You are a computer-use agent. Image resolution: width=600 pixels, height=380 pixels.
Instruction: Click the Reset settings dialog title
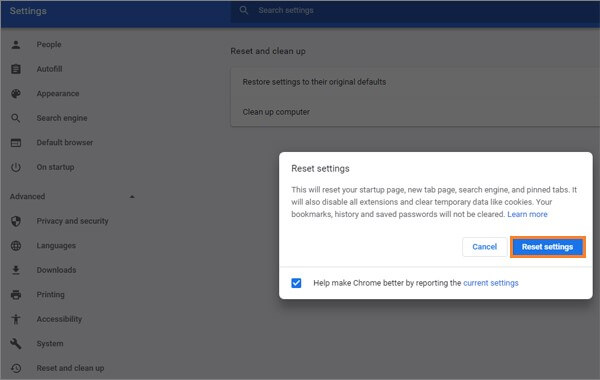pos(320,168)
